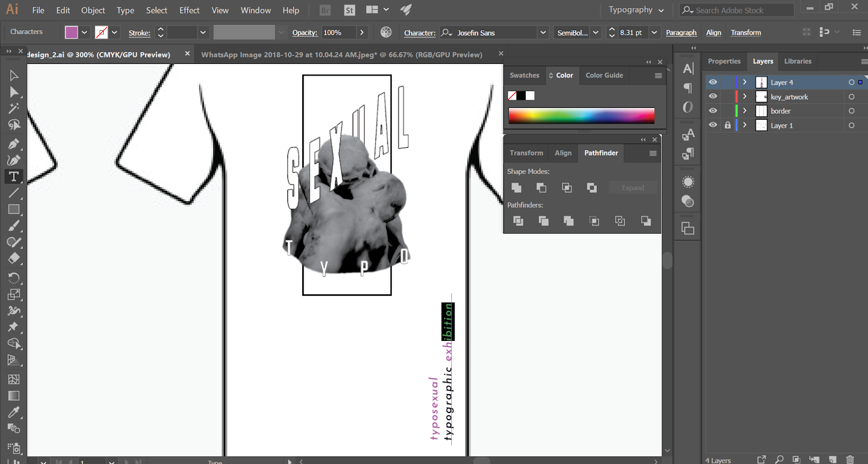Click the Delete Selection trash icon in Layers
This screenshot has height=464, width=868.
coord(850,460)
